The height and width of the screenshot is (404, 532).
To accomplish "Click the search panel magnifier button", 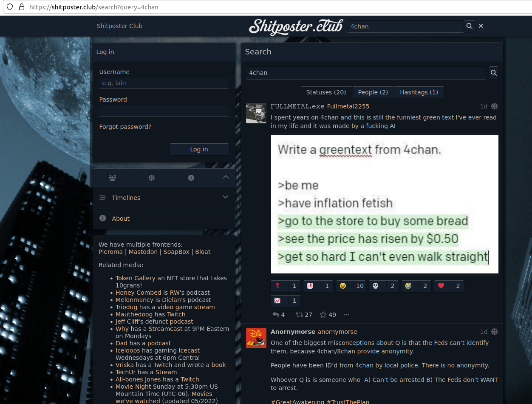I will pyautogui.click(x=494, y=73).
